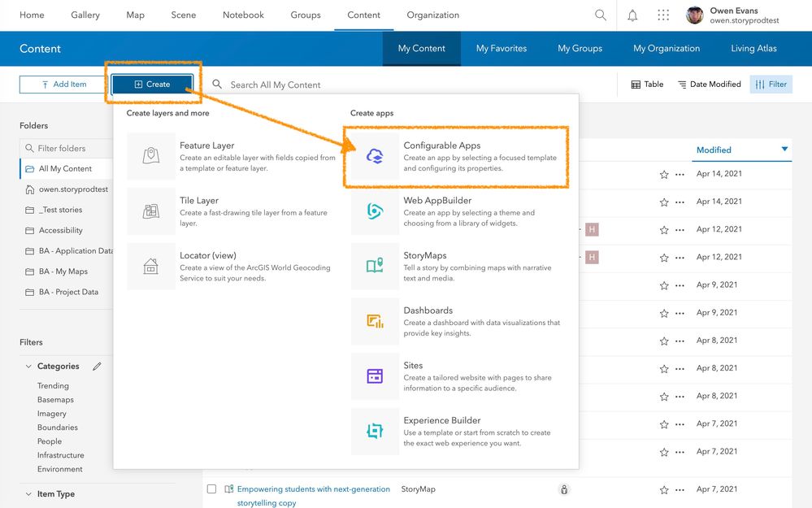Edit categories with the pencil icon
Viewport: 812px width, 508px height.
coord(97,366)
